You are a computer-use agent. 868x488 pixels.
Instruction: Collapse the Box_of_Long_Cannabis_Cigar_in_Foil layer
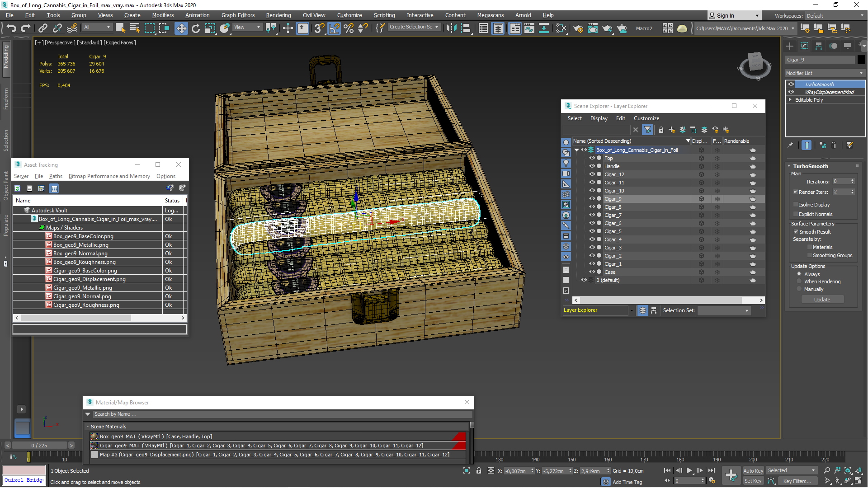[576, 150]
